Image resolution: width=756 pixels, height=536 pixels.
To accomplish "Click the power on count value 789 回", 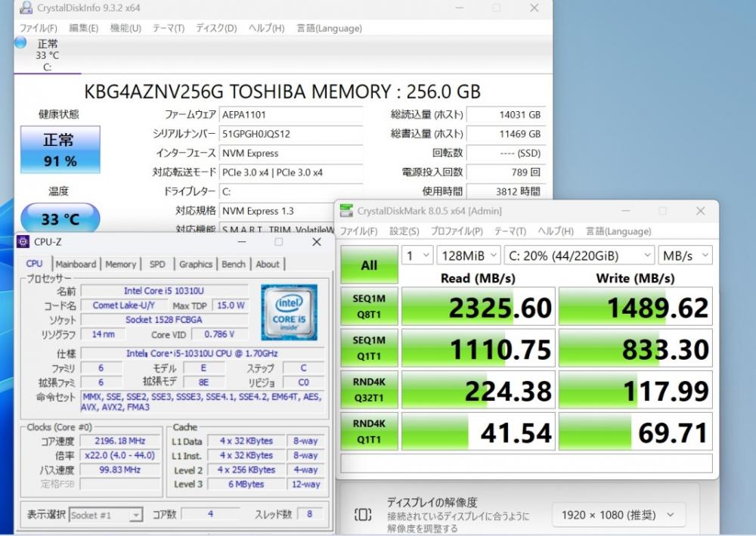I will pyautogui.click(x=507, y=172).
